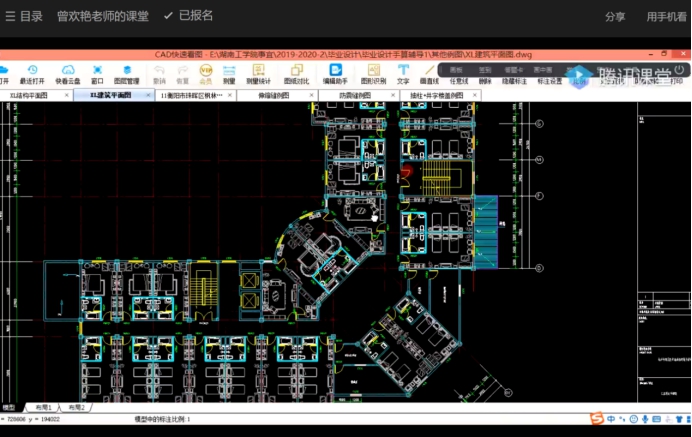This screenshot has height=437, width=692.
Task: Select the 文字 text tool
Action: pos(403,73)
